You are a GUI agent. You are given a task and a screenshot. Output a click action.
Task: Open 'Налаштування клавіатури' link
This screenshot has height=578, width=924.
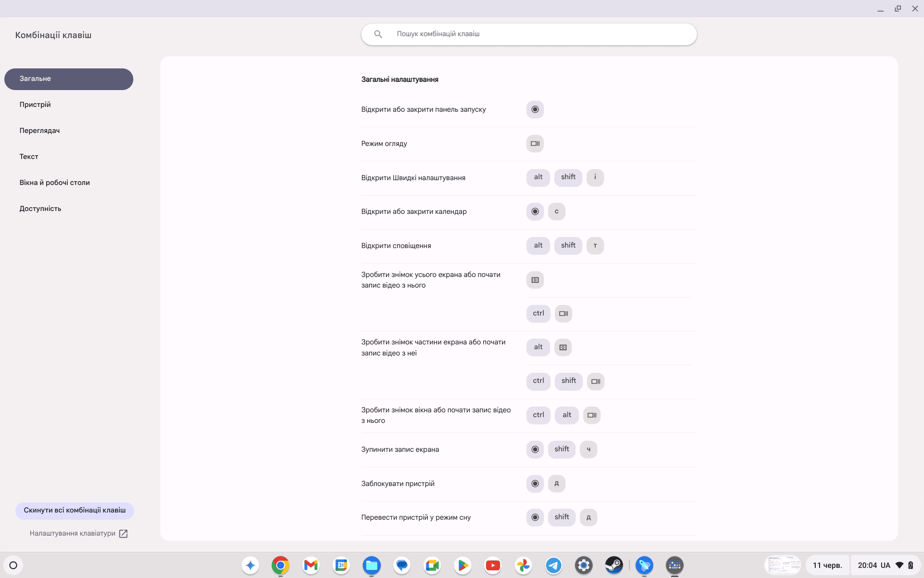78,533
